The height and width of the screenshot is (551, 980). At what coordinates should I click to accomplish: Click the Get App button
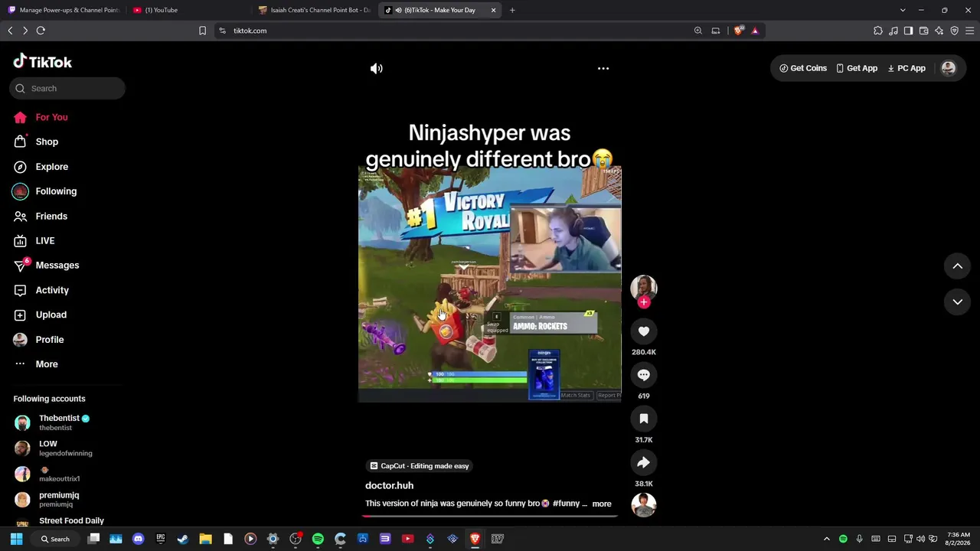pos(857,68)
